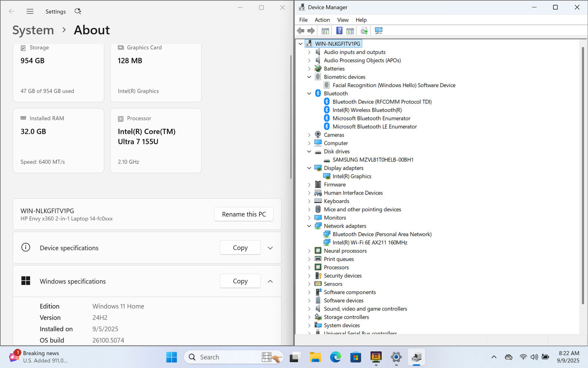The height and width of the screenshot is (368, 588).
Task: Expand the Cameras category
Action: coord(309,135)
